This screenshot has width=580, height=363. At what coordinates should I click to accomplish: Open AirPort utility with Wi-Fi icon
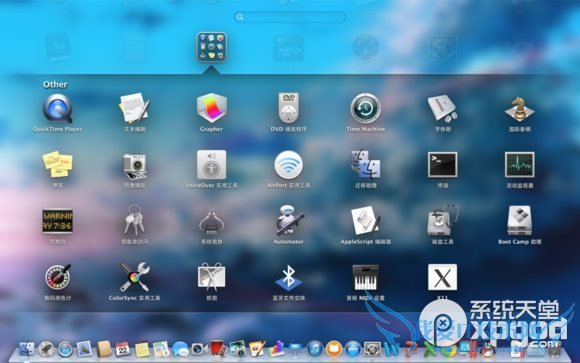pyautogui.click(x=288, y=165)
